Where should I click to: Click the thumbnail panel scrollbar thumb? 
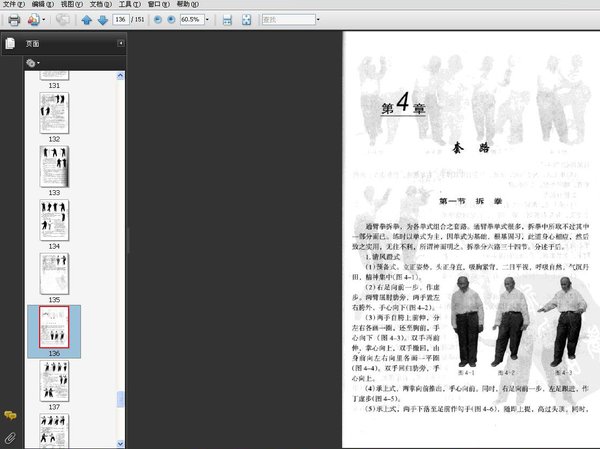[x=120, y=399]
